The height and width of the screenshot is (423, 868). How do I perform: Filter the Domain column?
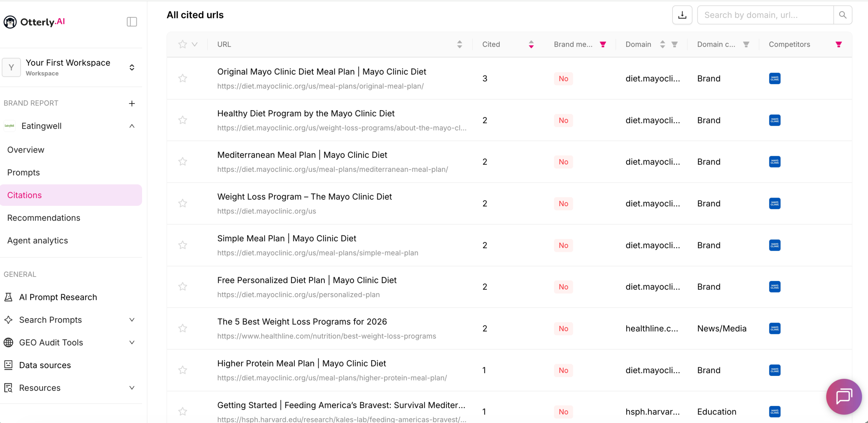click(x=675, y=44)
